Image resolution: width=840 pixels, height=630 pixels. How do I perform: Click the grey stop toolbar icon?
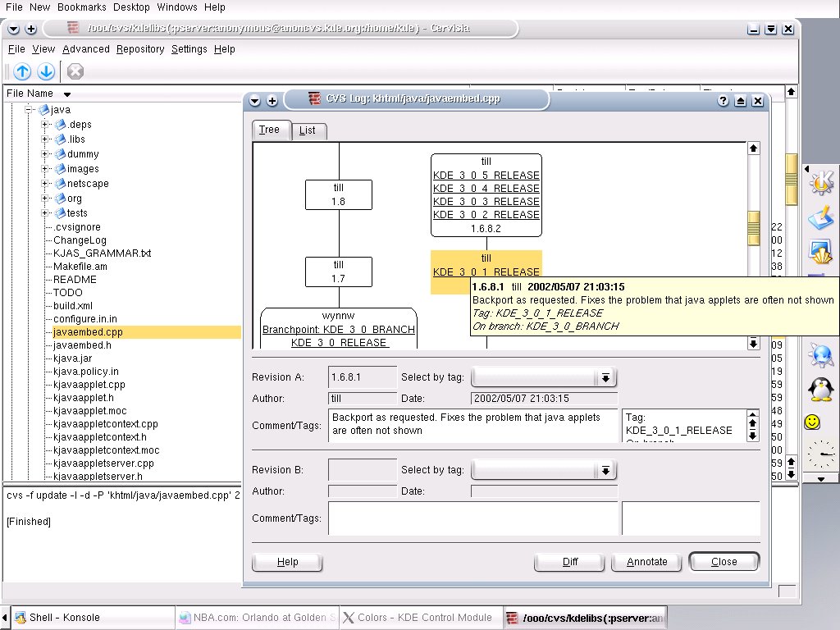(75, 71)
